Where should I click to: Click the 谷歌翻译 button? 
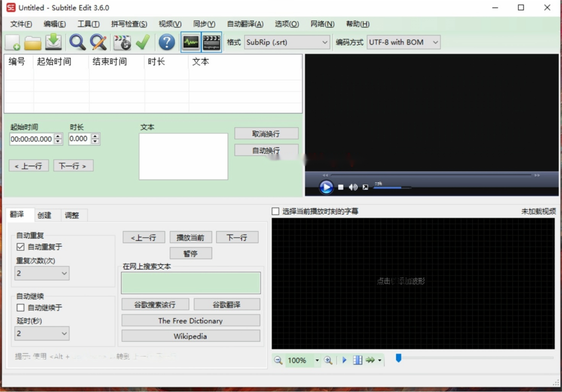[x=227, y=305]
